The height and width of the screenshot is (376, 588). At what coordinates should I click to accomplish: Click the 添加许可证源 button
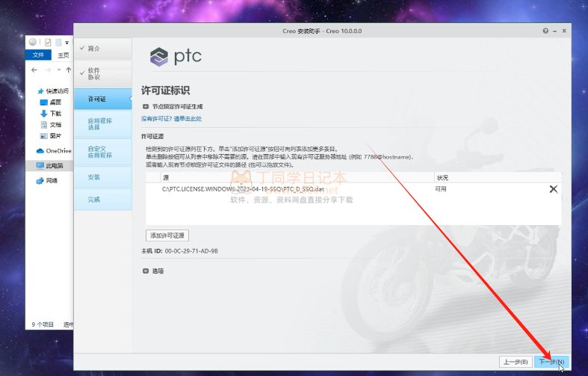(x=167, y=235)
